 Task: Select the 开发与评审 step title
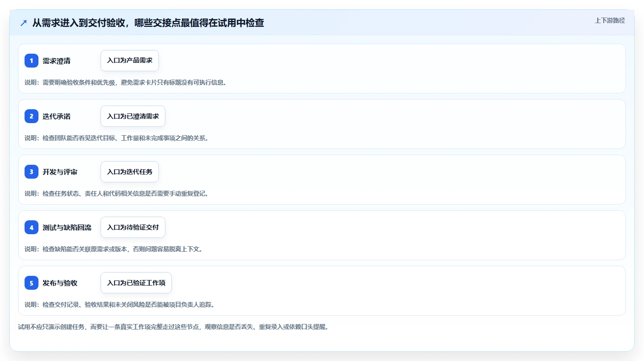click(60, 172)
